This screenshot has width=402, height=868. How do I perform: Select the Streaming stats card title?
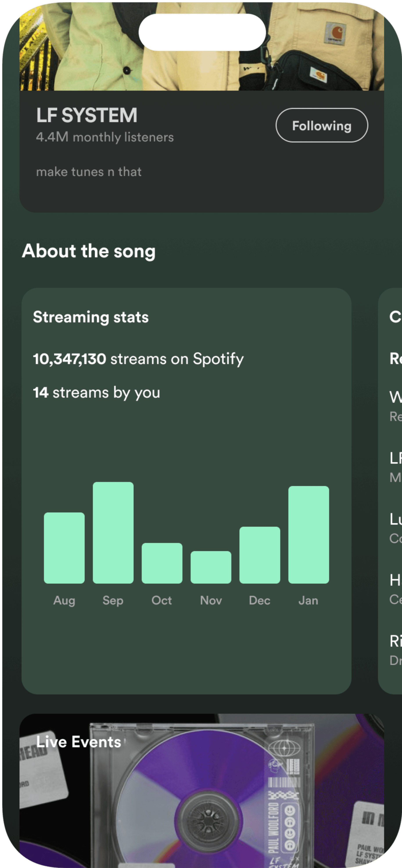pos(91,317)
